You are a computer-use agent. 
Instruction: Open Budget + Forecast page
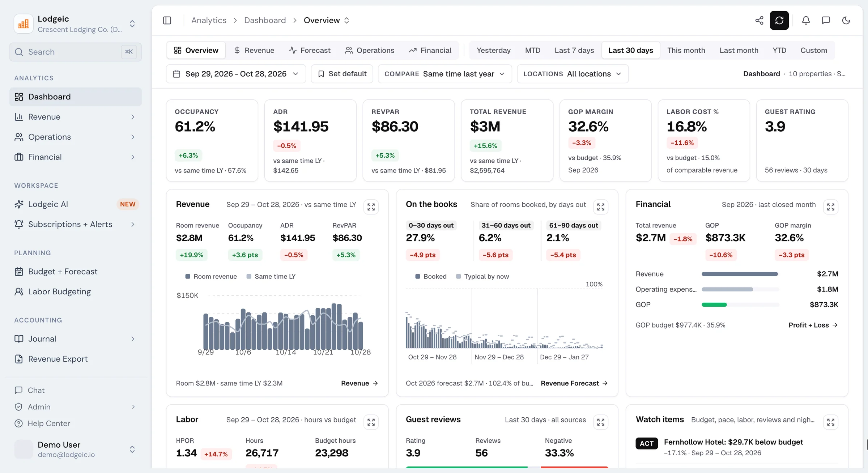pos(75,272)
